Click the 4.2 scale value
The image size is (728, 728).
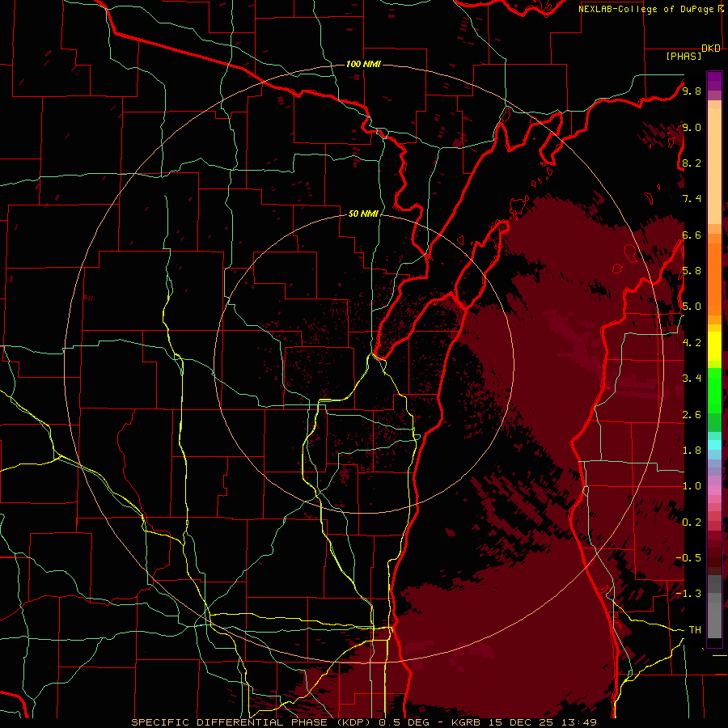point(692,342)
